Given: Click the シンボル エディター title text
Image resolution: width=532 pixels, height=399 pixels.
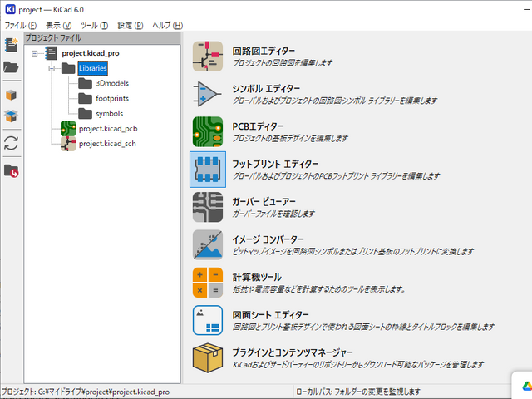Looking at the screenshot, I should [266, 89].
